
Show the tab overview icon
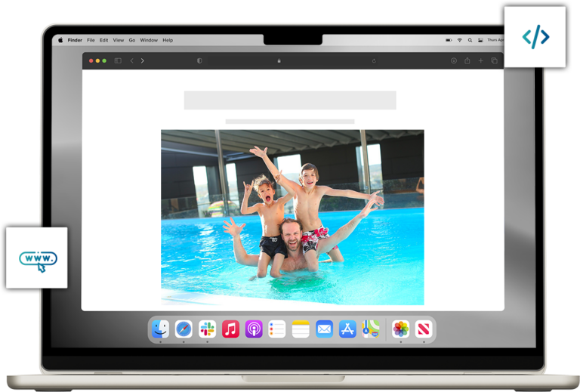pyautogui.click(x=494, y=60)
